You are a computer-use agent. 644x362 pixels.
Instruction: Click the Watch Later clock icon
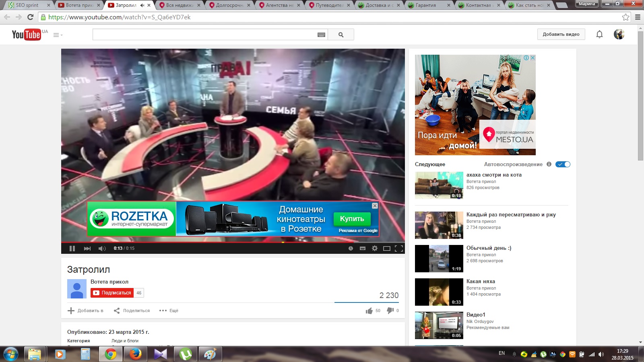351,249
